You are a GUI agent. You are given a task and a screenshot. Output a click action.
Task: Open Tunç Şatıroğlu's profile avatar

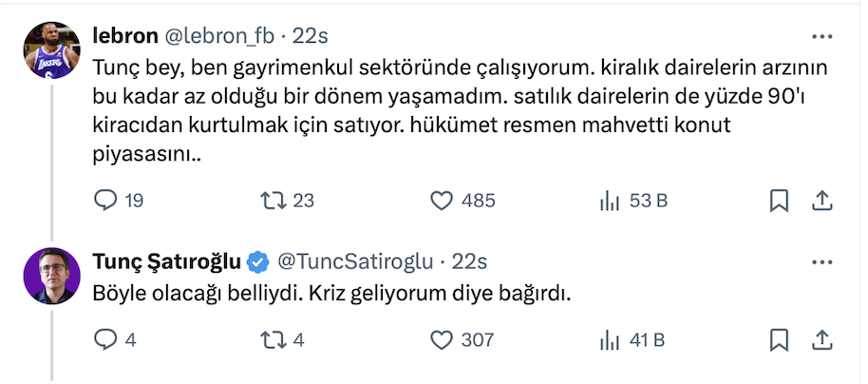coord(51,275)
